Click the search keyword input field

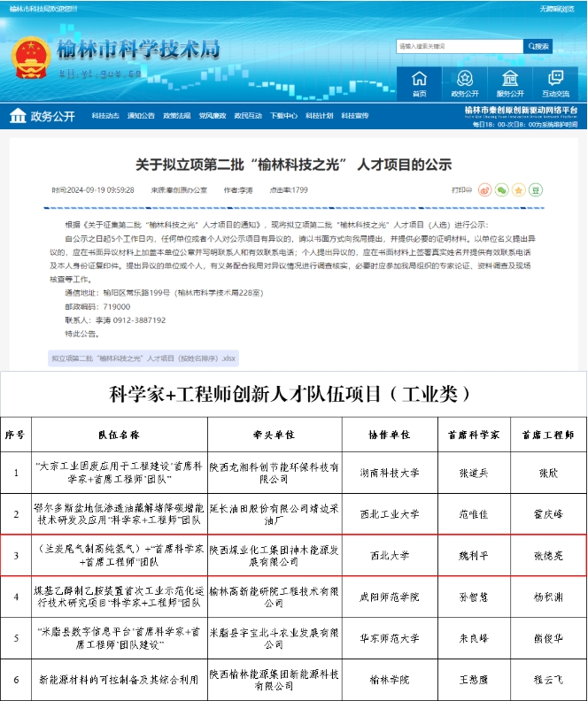tap(459, 46)
